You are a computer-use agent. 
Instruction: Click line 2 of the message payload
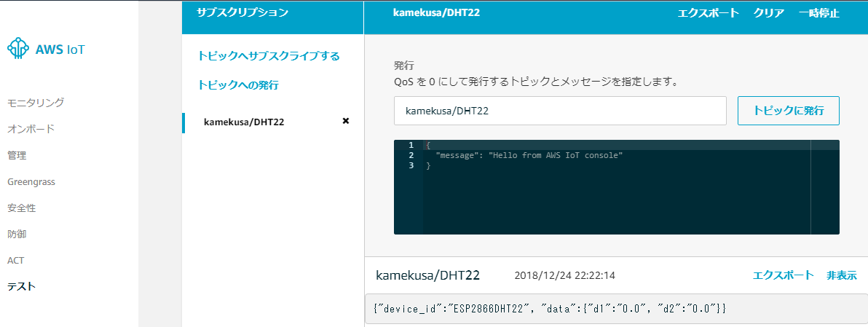click(x=529, y=155)
